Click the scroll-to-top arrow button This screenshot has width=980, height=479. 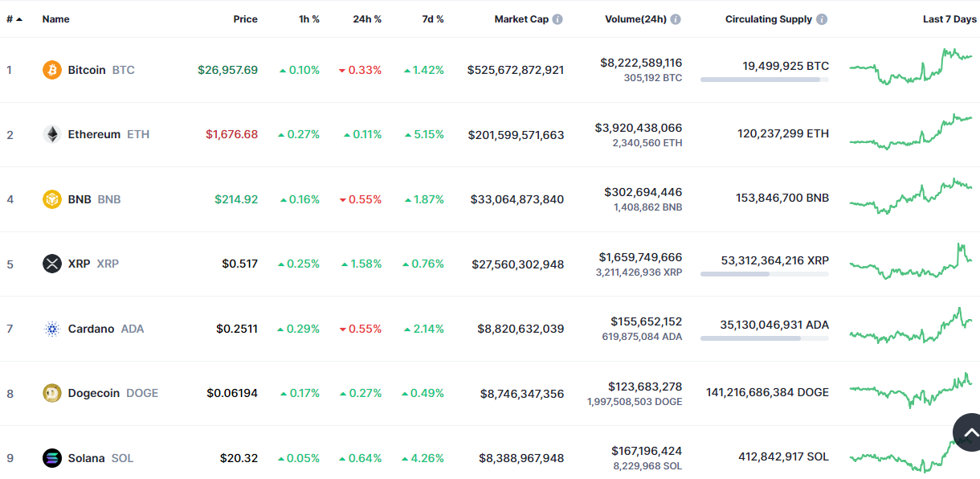[969, 432]
